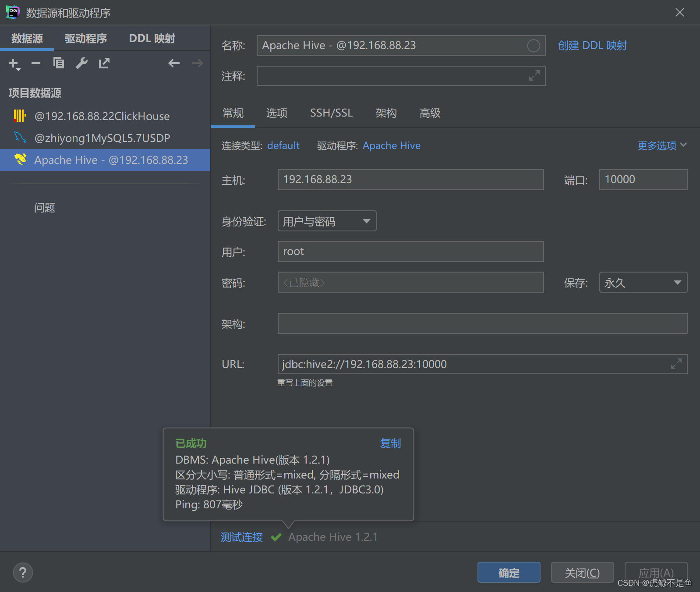Click the ClickHouse data source icon
The height and width of the screenshot is (592, 700).
[x=20, y=116]
